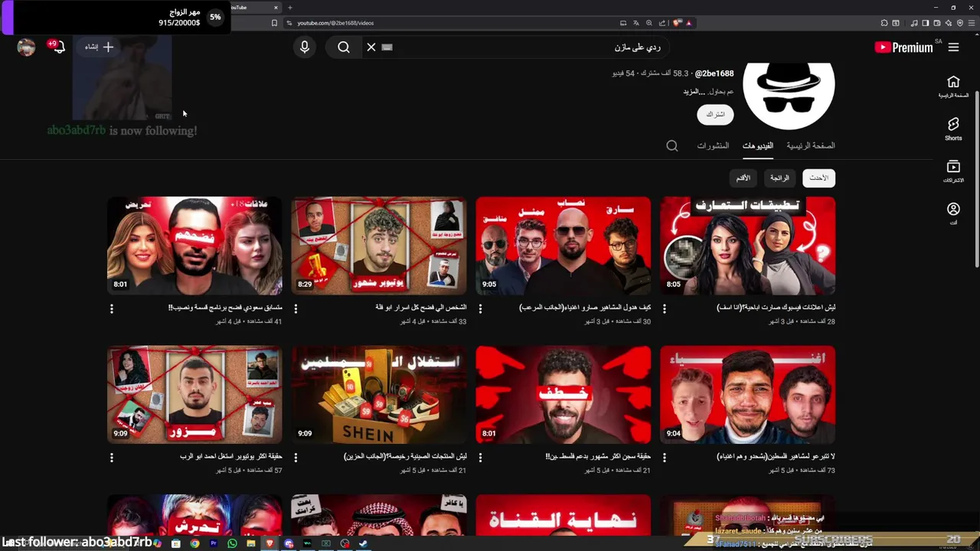Click the share page icon in address bar
980x551 pixels.
(x=662, y=23)
